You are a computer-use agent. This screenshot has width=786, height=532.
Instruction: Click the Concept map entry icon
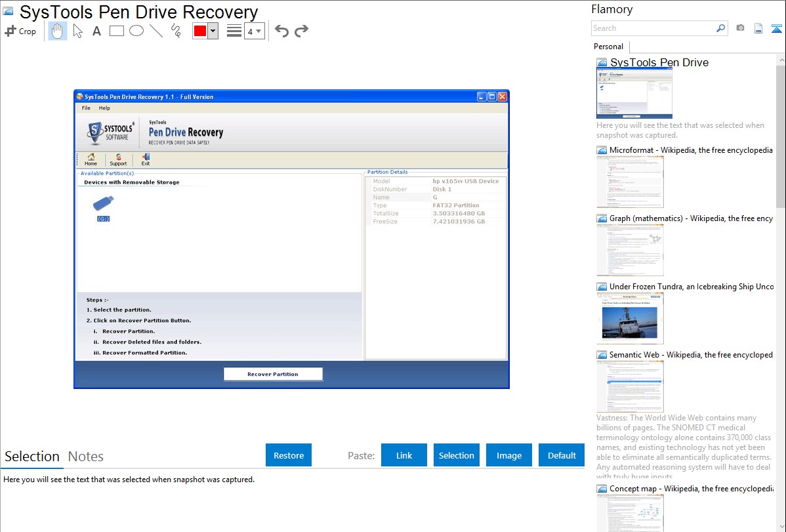[602, 488]
